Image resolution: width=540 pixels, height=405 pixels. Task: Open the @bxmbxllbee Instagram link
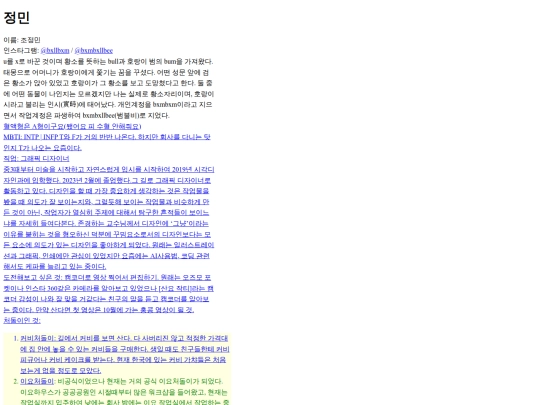pos(94,51)
